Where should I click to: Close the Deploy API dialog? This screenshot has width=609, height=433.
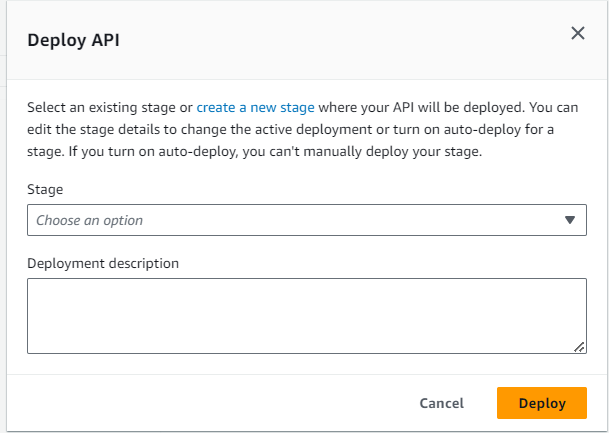577,33
